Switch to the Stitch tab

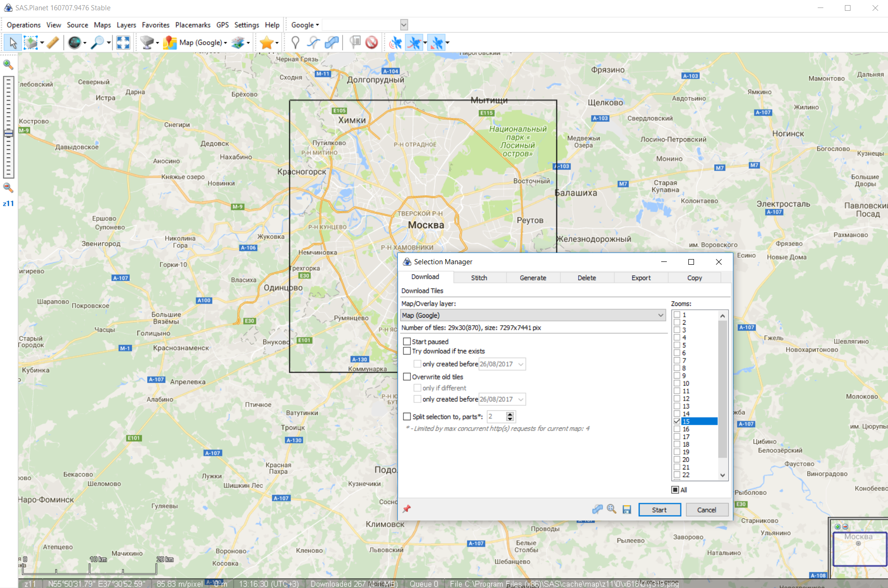pos(479,278)
